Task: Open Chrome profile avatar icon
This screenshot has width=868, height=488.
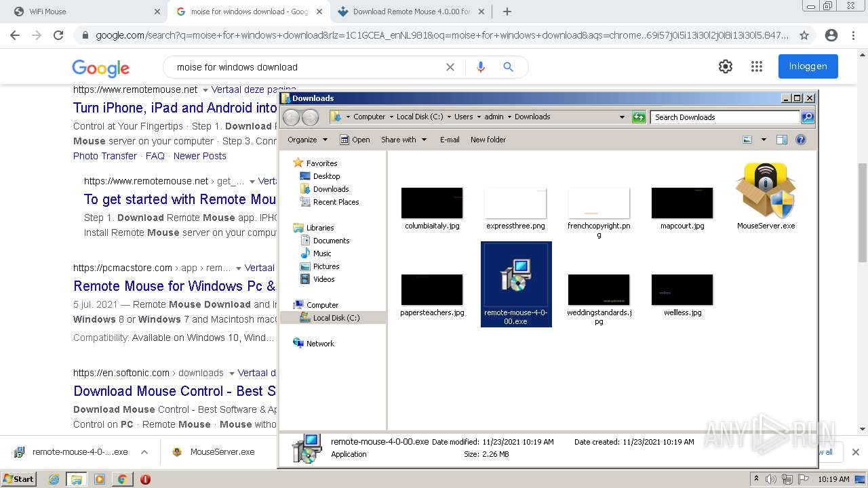Action: coord(831,35)
